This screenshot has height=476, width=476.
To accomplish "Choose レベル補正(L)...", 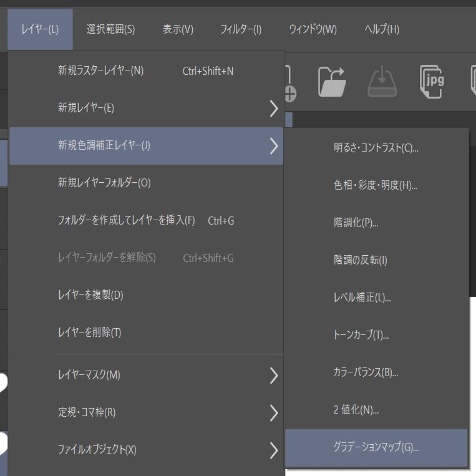I will click(376, 298).
